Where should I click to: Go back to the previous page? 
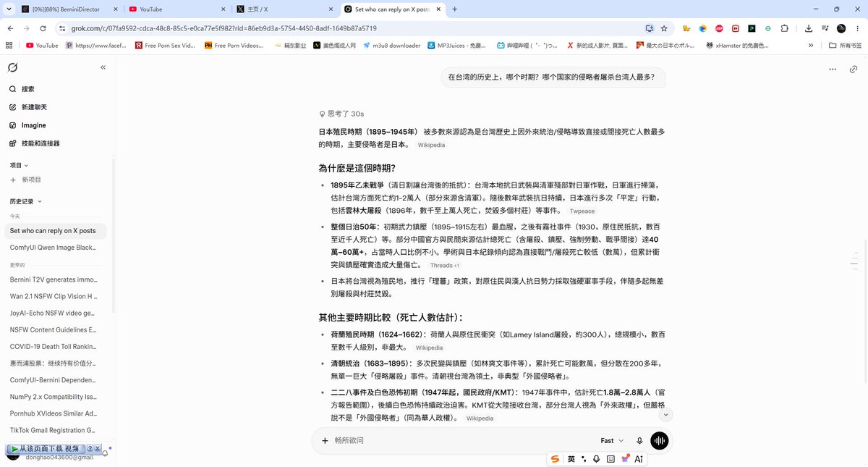(x=10, y=28)
